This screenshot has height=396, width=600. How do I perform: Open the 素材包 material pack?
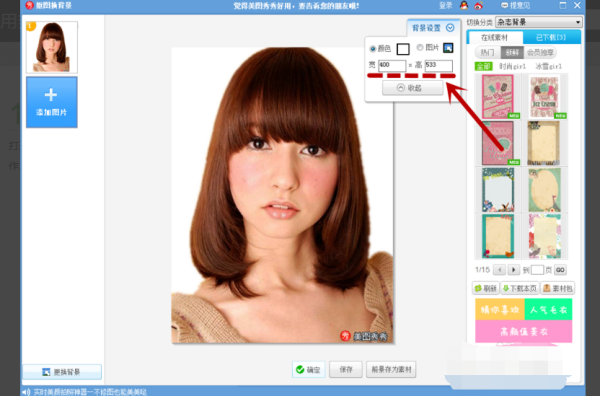click(x=558, y=288)
